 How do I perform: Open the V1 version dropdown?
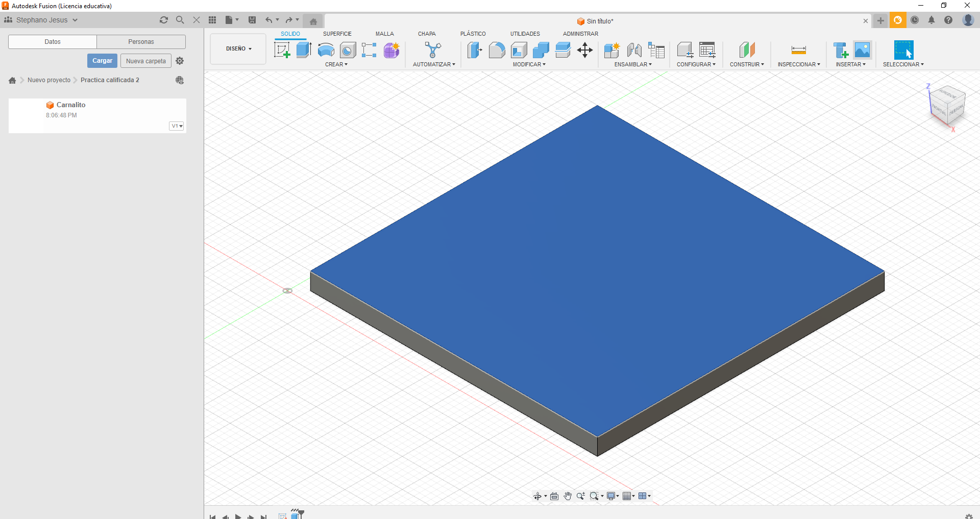click(x=177, y=126)
